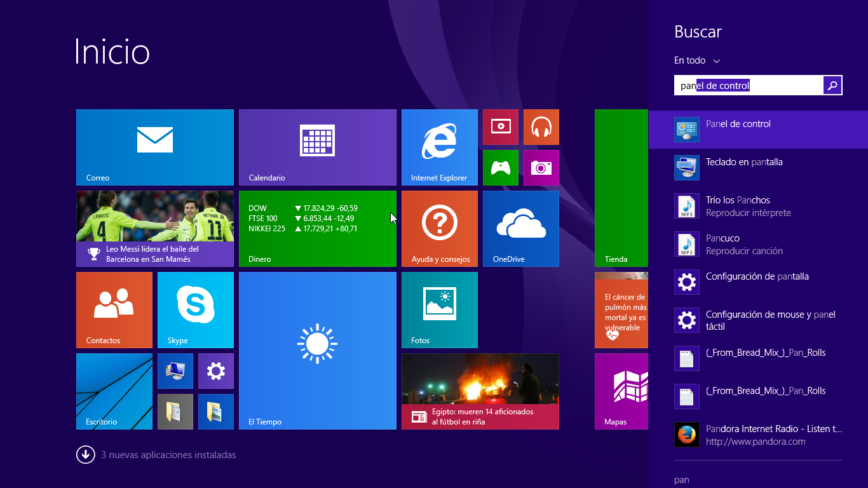Launch Internet Explorer tile
Screen dimensions: 868x488
click(440, 147)
